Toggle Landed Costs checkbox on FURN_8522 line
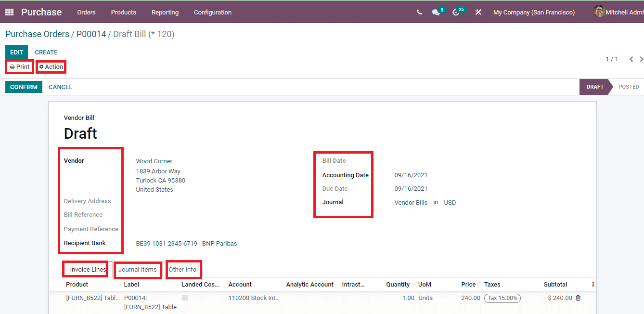 [x=185, y=298]
